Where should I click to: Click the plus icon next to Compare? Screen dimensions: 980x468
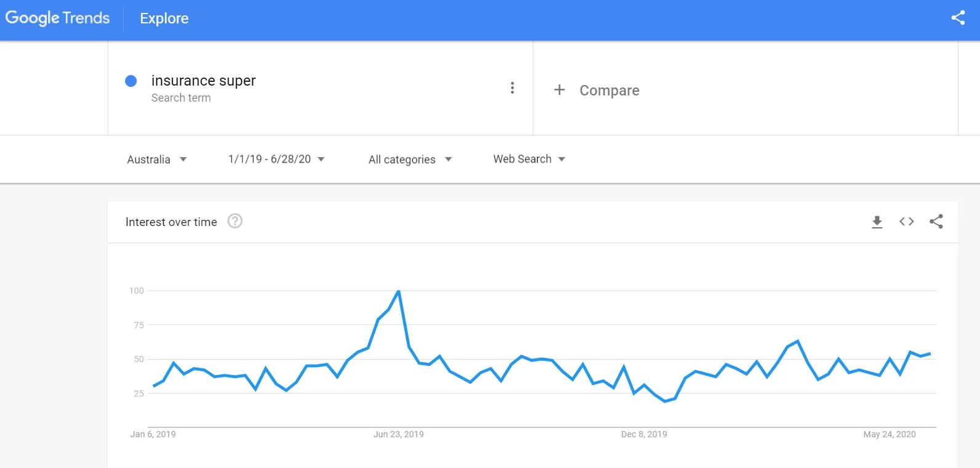pyautogui.click(x=559, y=90)
